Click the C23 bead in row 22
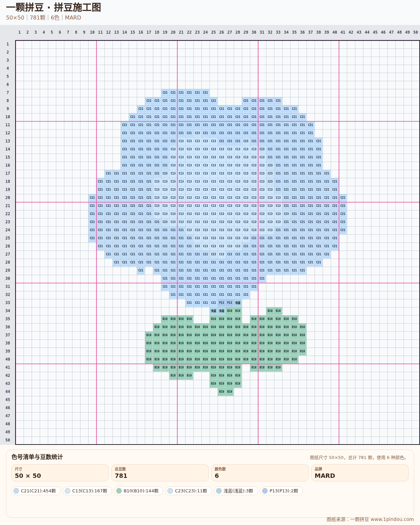Viewport: 420px width, 525px height. pos(286,214)
